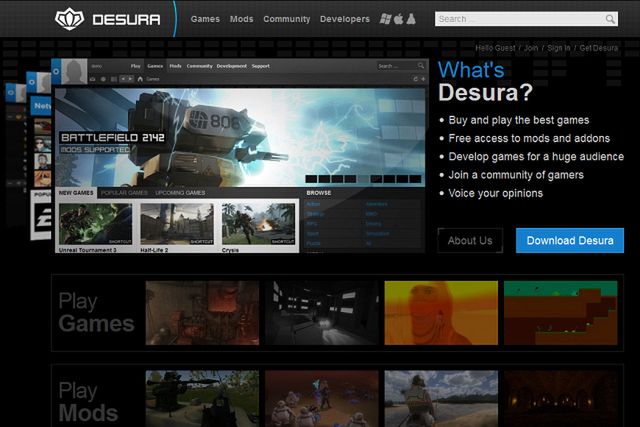Screen dimensions: 640x427
Task: Open the pixel platformer game thumbnail
Action: click(x=561, y=313)
